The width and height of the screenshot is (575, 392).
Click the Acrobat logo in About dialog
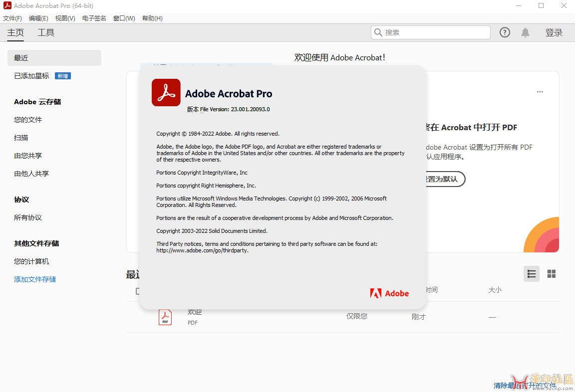coord(166,92)
